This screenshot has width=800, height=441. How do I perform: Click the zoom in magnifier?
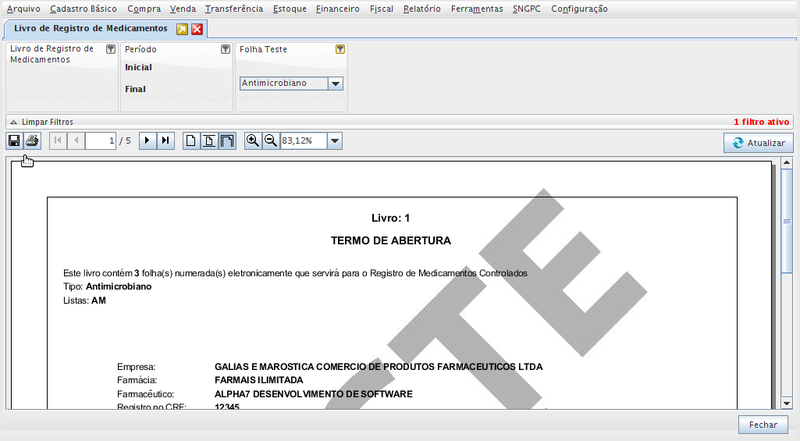pyautogui.click(x=253, y=141)
